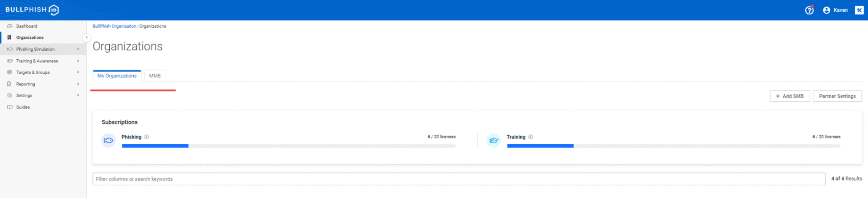Open the Kaseya K icon in header
The image size is (868, 198).
pyautogui.click(x=859, y=10)
